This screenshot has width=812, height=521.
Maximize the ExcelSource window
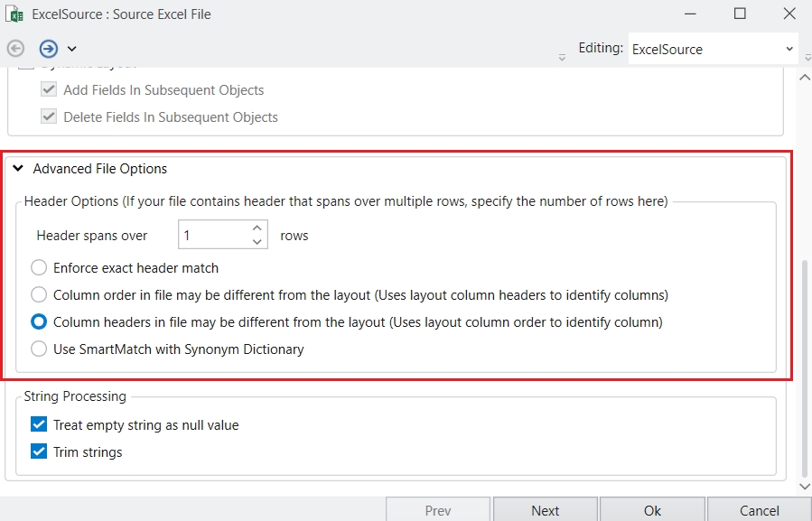point(740,14)
